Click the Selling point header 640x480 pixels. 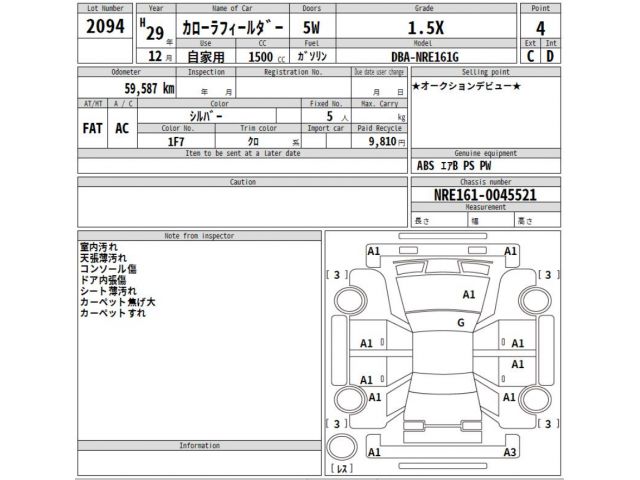click(486, 72)
